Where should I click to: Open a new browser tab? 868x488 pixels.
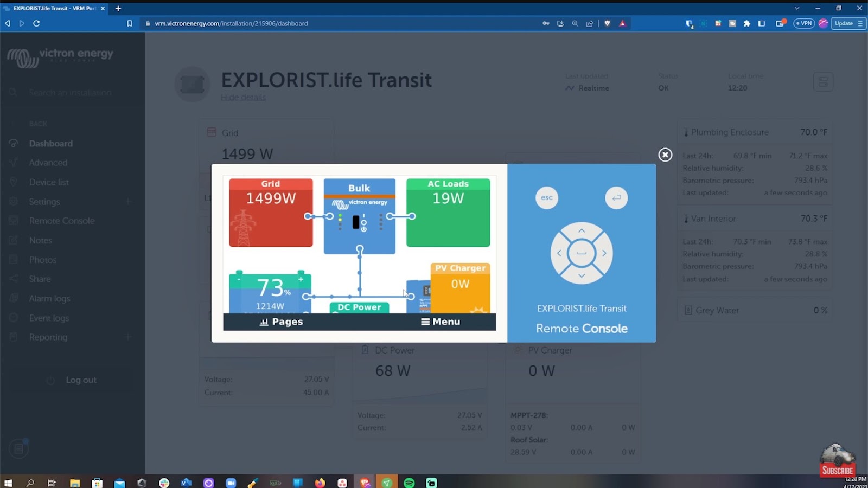(118, 8)
